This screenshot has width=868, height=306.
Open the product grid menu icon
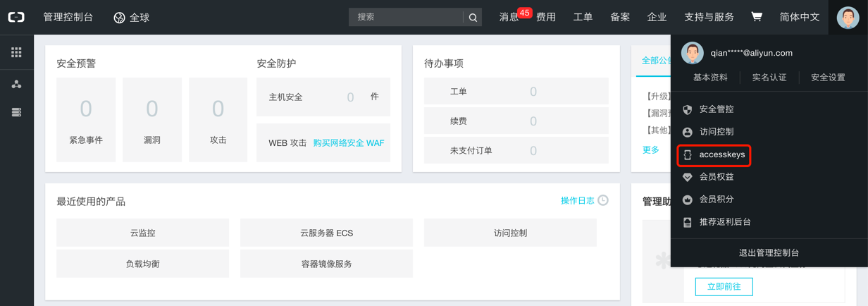[16, 52]
